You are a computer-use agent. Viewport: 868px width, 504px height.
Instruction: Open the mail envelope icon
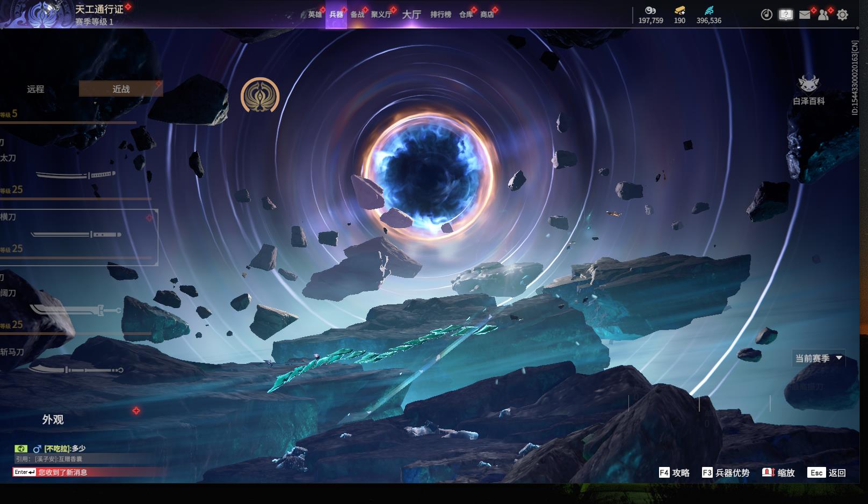(805, 15)
